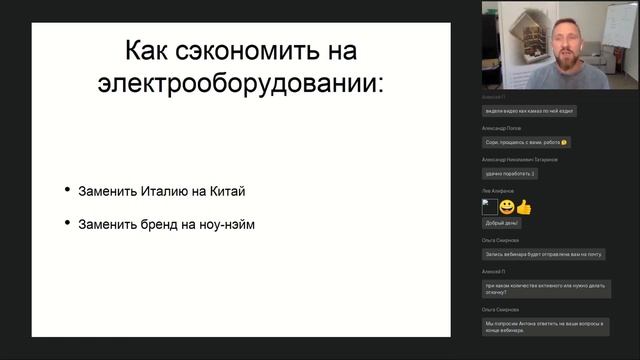
Task: Click the thumbs-up emoji in chat
Action: coord(524,207)
